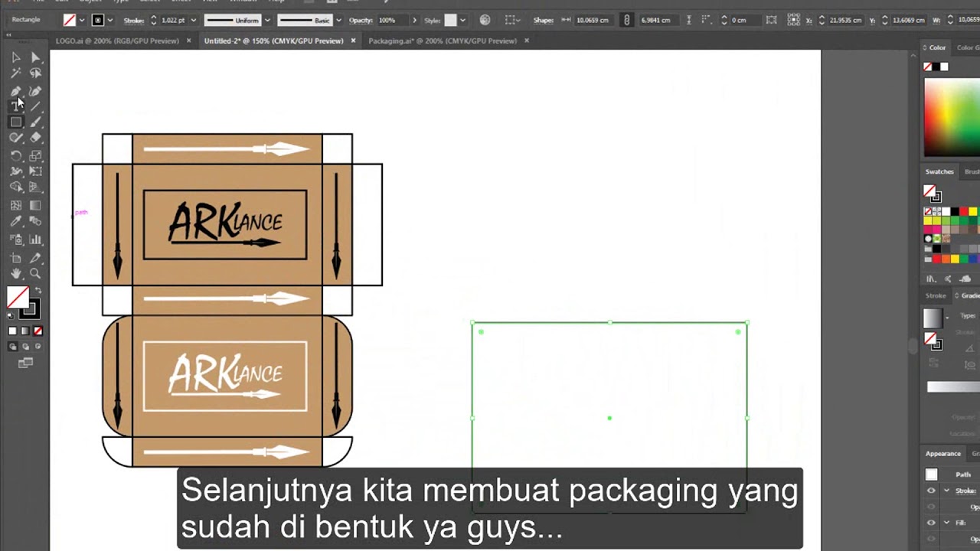980x551 pixels.
Task: Select the Gradient tool
Action: pyautogui.click(x=35, y=205)
